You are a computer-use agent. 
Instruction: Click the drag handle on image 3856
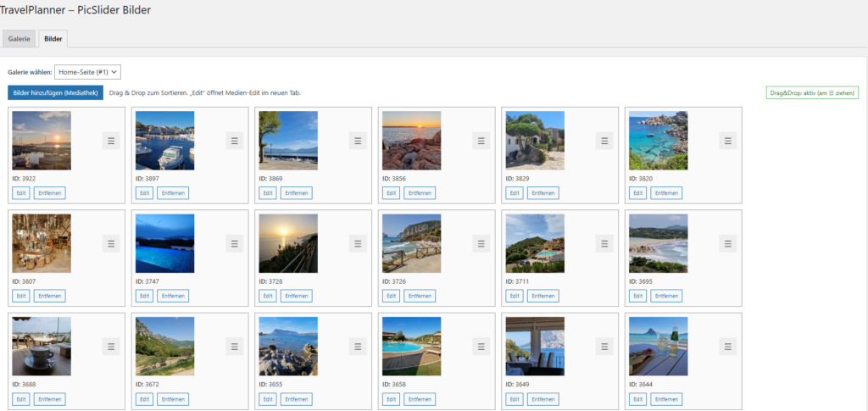481,141
